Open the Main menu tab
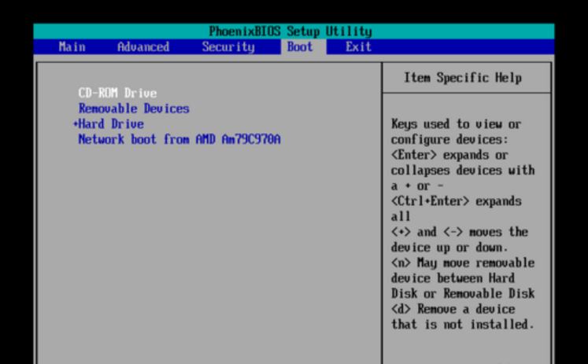Screen dimensions: 588x364 72,47
